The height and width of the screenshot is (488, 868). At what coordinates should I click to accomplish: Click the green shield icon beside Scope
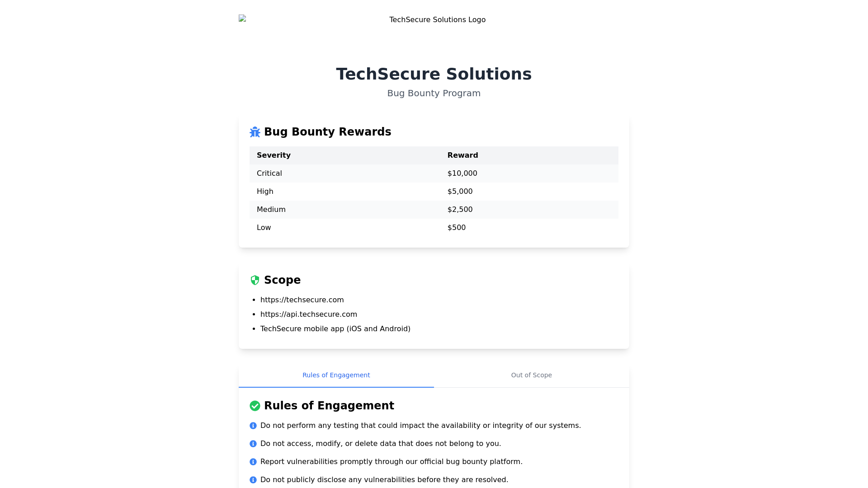255,280
